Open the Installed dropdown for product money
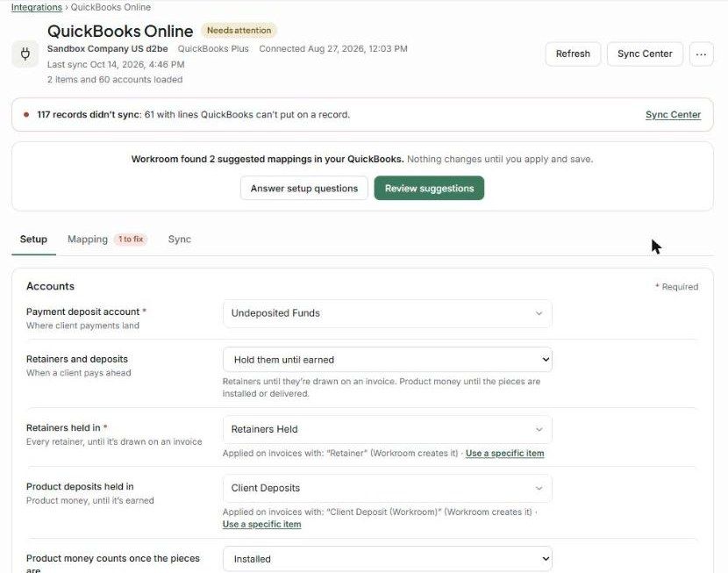Image resolution: width=728 pixels, height=573 pixels. point(387,559)
